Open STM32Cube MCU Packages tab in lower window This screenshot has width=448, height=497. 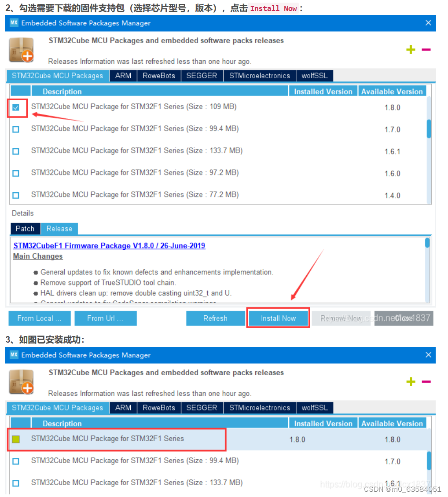click(57, 408)
